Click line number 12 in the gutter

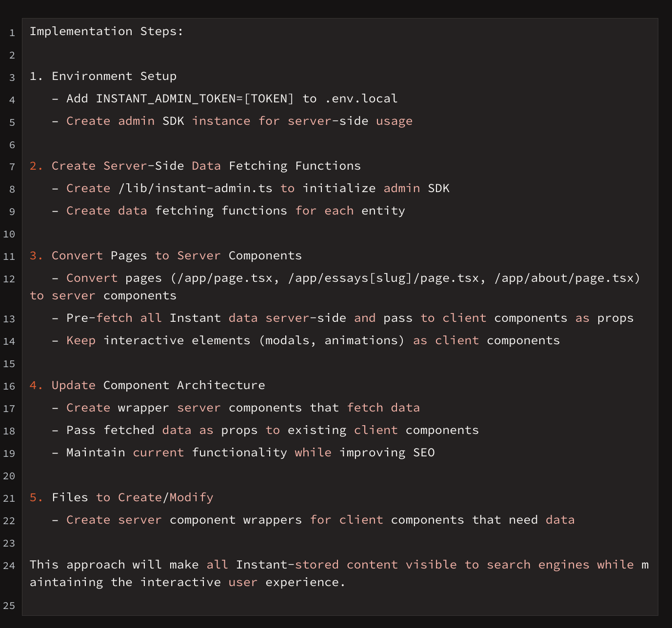point(9,279)
